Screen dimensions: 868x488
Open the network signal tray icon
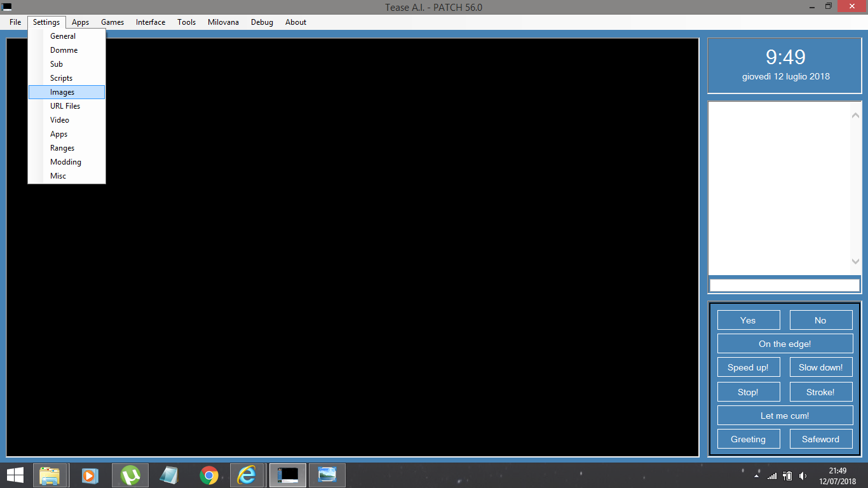772,476
